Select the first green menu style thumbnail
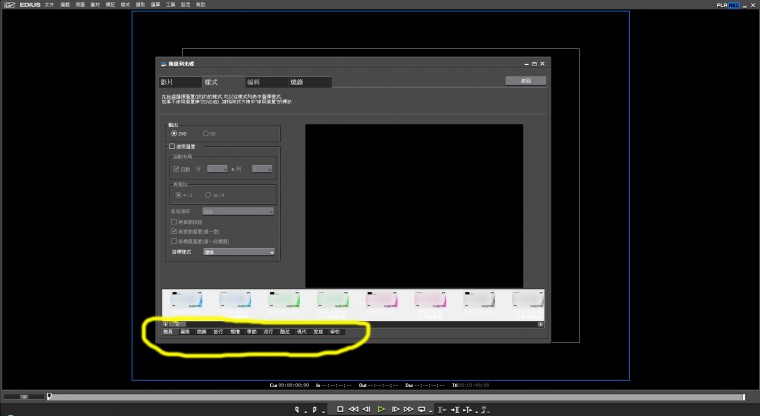 (x=284, y=300)
